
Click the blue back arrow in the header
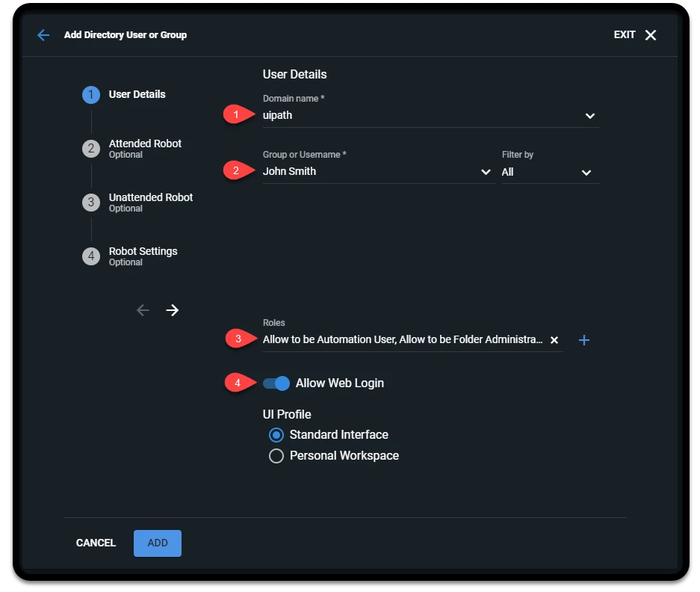pyautogui.click(x=43, y=35)
